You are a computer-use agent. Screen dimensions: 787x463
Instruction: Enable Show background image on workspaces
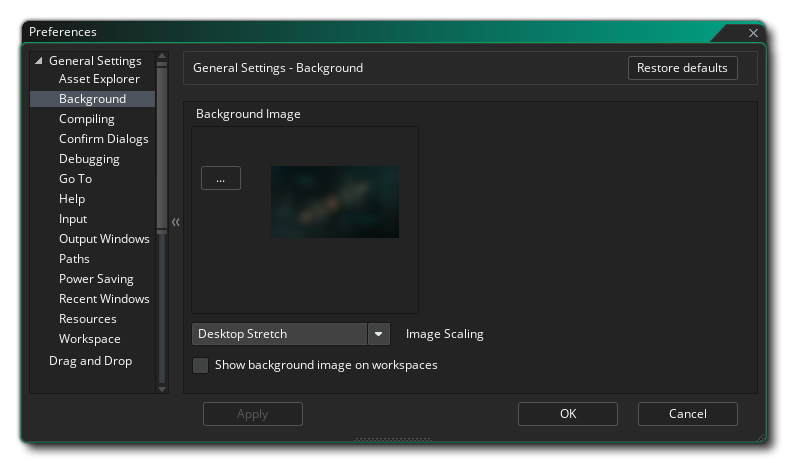(201, 365)
